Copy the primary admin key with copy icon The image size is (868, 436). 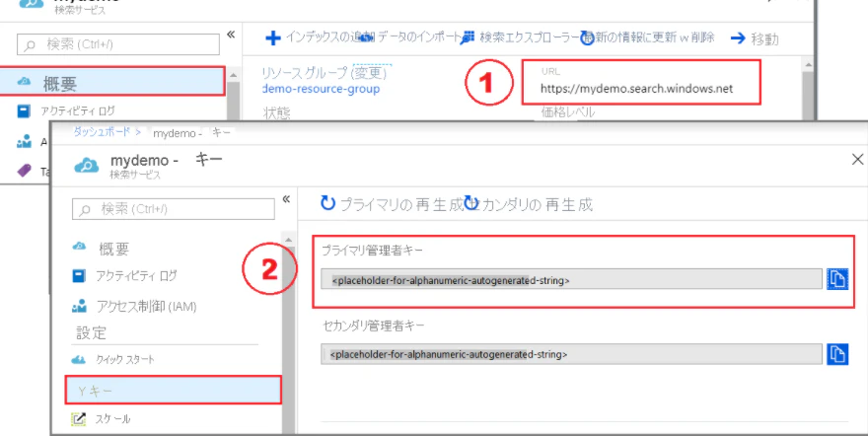(x=837, y=279)
